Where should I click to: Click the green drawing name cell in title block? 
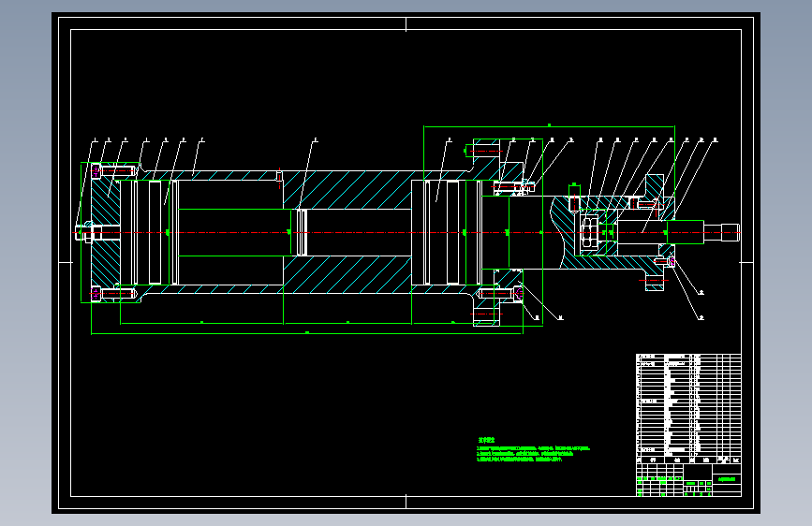tap(727, 479)
